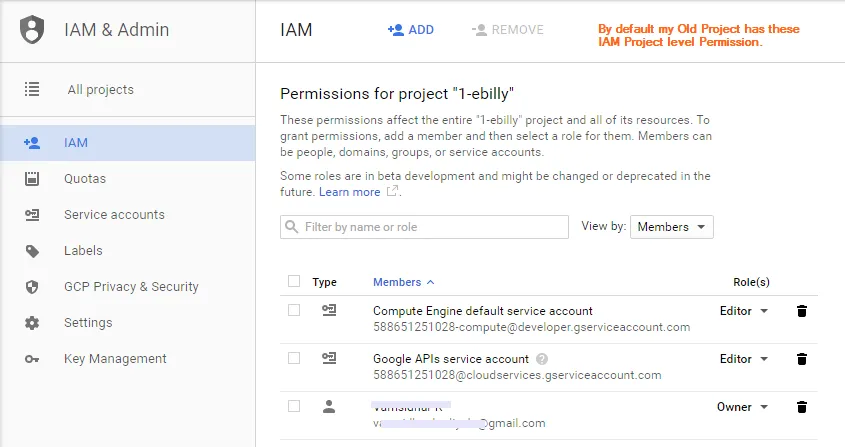This screenshot has height=447, width=845.
Task: Expand the Editor role dropdown for Compute Engine
Action: pyautogui.click(x=744, y=311)
